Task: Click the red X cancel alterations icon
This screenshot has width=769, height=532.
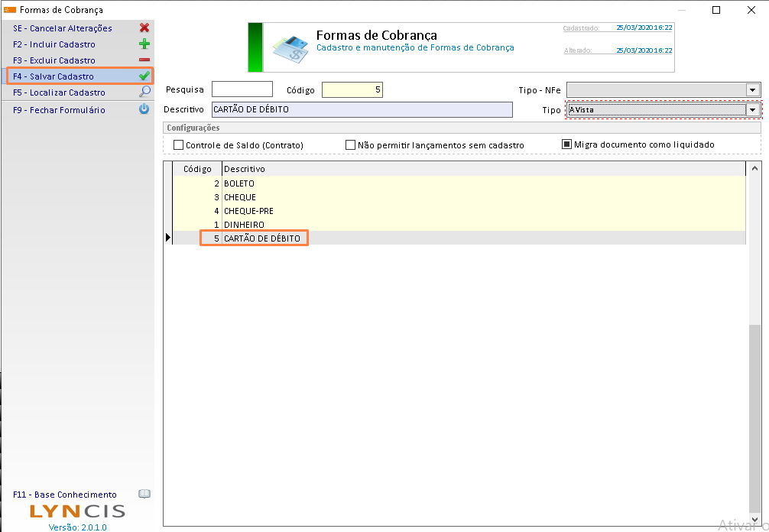Action: (x=144, y=28)
